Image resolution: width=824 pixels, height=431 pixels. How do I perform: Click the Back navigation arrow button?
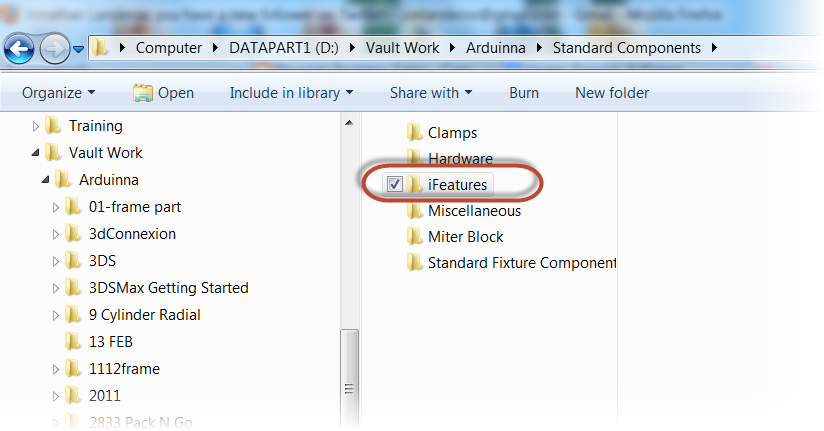pos(22,47)
